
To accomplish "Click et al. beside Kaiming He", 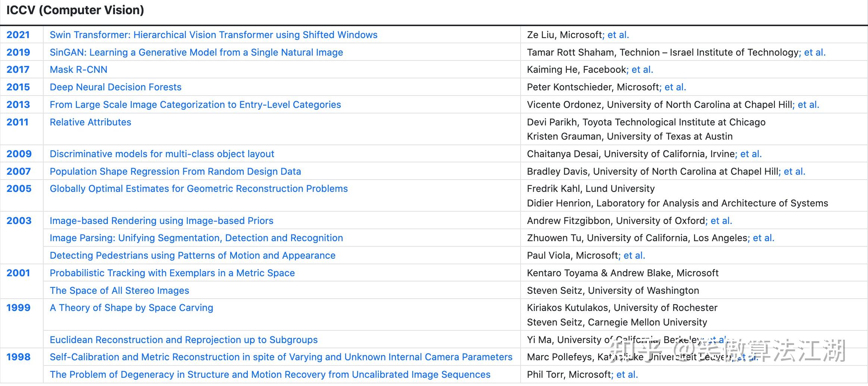I will click(x=642, y=69).
